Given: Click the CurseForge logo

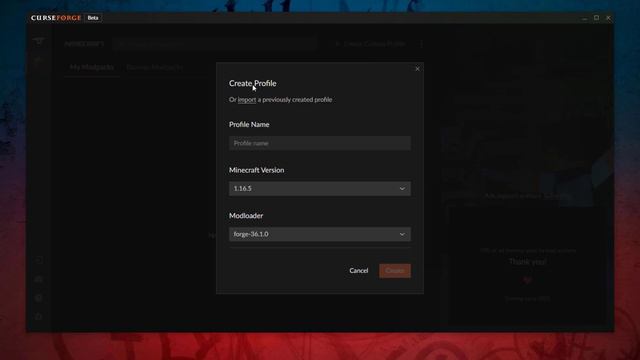Looking at the screenshot, I should click(x=56, y=18).
